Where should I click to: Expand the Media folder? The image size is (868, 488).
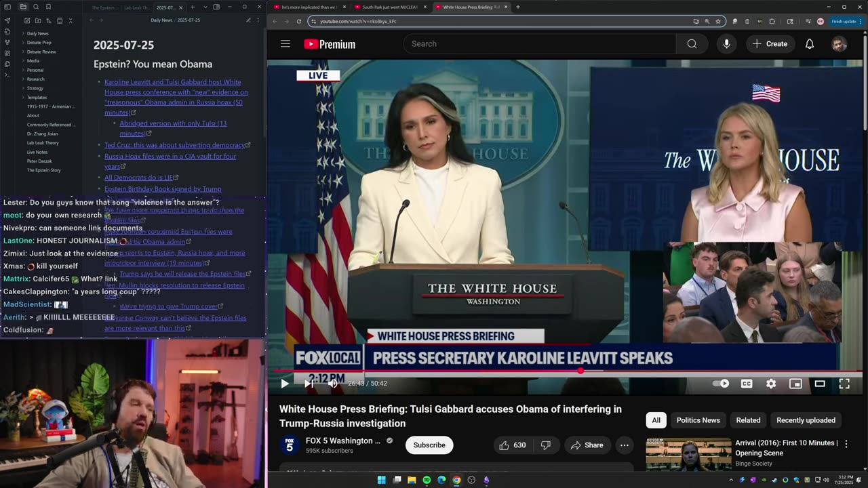point(33,61)
